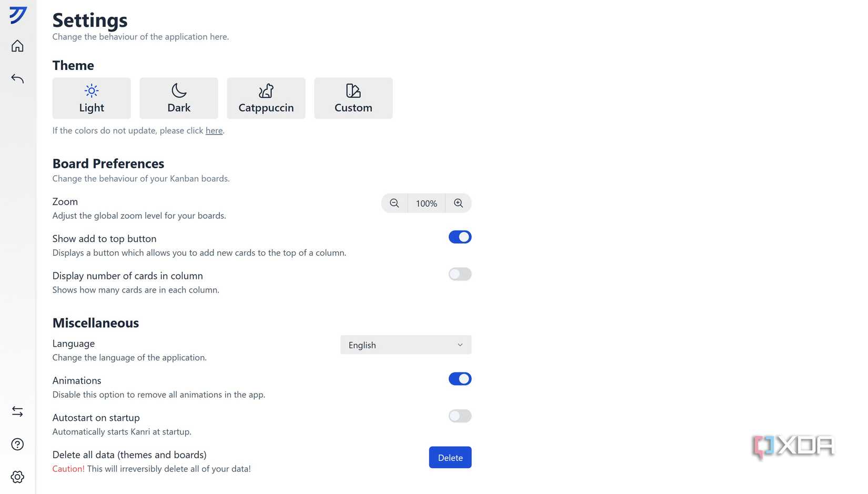Enable Autostart on startup
Image resolution: width=868 pixels, height=494 pixels.
point(460,416)
